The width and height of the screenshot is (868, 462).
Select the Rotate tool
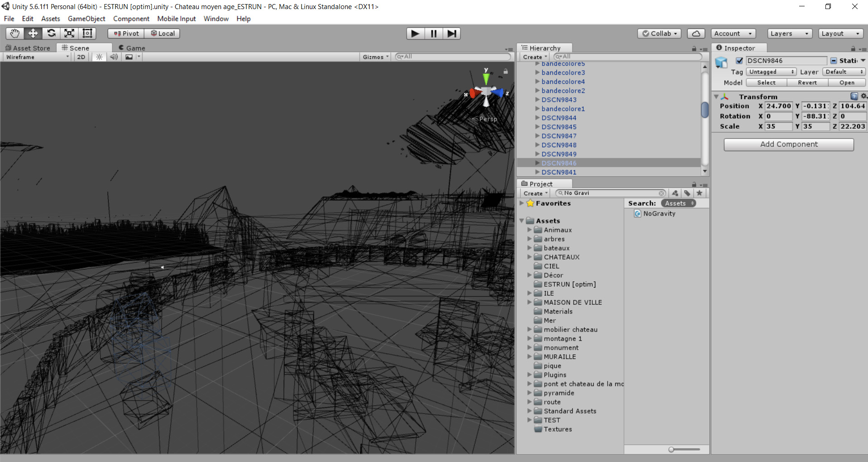pos(51,34)
